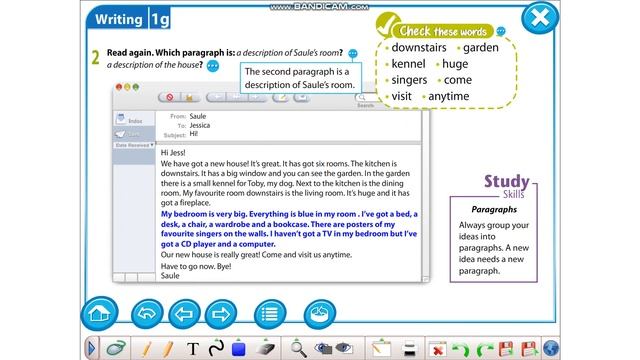
Task: Choose the freehand curve line tool
Action: (x=216, y=348)
